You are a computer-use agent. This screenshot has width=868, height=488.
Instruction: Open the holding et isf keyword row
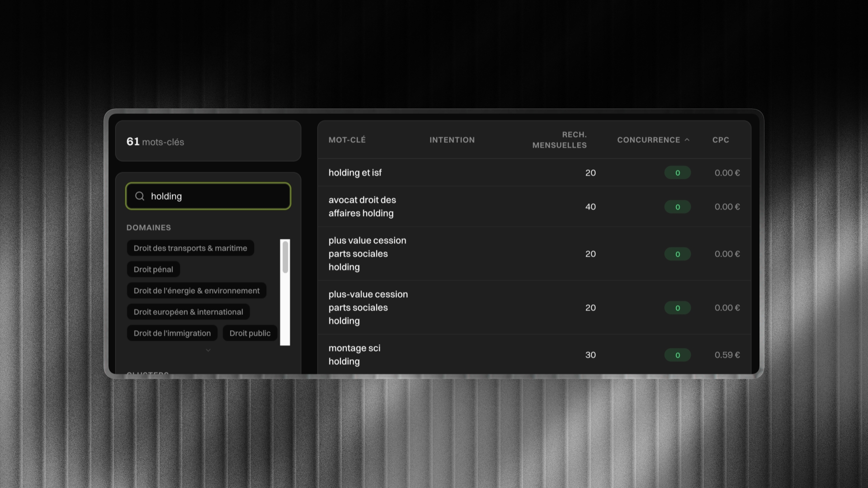[355, 173]
